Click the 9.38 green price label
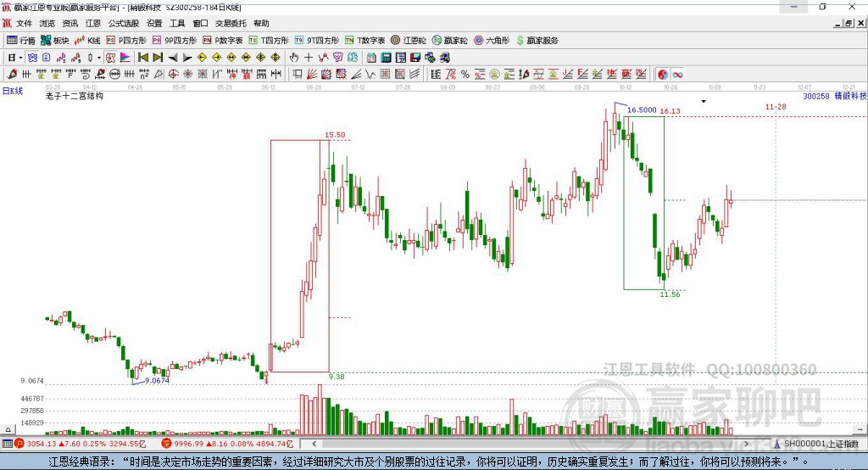This screenshot has width=868, height=470. (337, 377)
